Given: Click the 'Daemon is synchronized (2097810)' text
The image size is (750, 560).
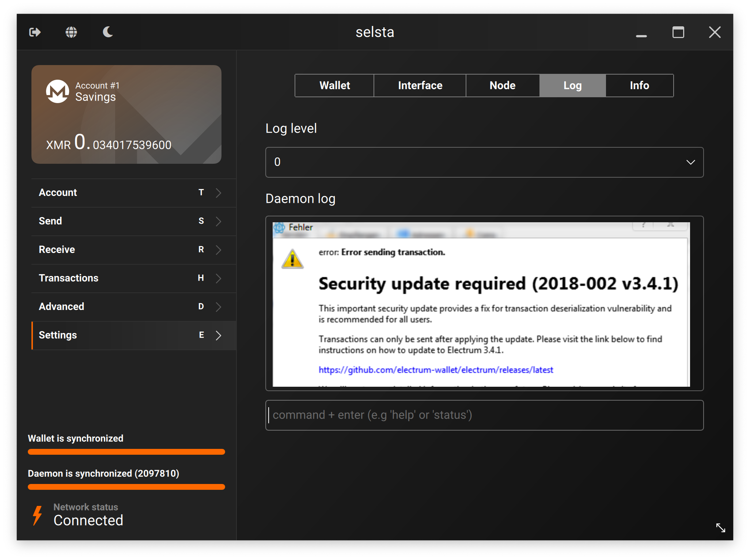Looking at the screenshot, I should pyautogui.click(x=103, y=473).
